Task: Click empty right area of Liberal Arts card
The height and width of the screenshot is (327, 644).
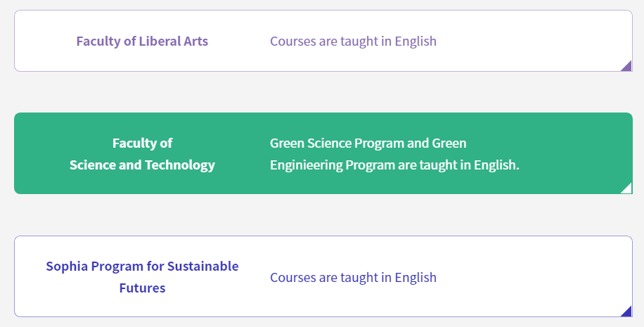Action: [534, 41]
